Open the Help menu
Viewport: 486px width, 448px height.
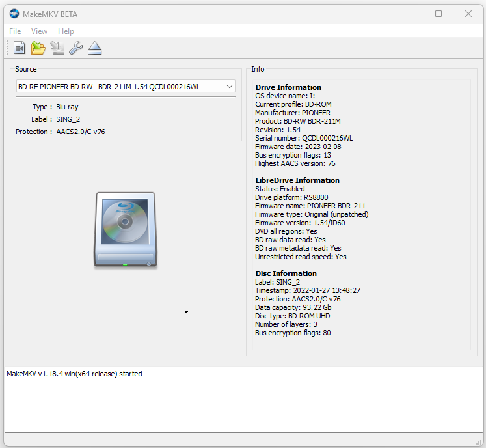tap(66, 31)
